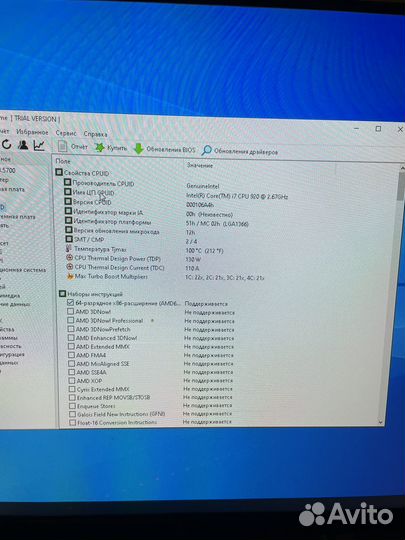Viewport: 405px width, 540px height.
Task: Click the magnifier Обновления драйверов icon
Action: click(206, 150)
